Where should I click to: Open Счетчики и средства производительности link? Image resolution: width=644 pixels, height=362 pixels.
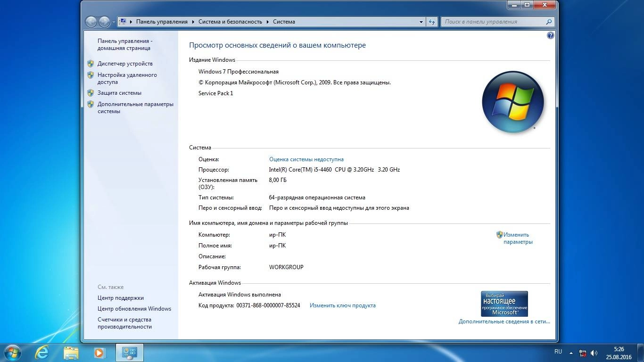point(124,323)
